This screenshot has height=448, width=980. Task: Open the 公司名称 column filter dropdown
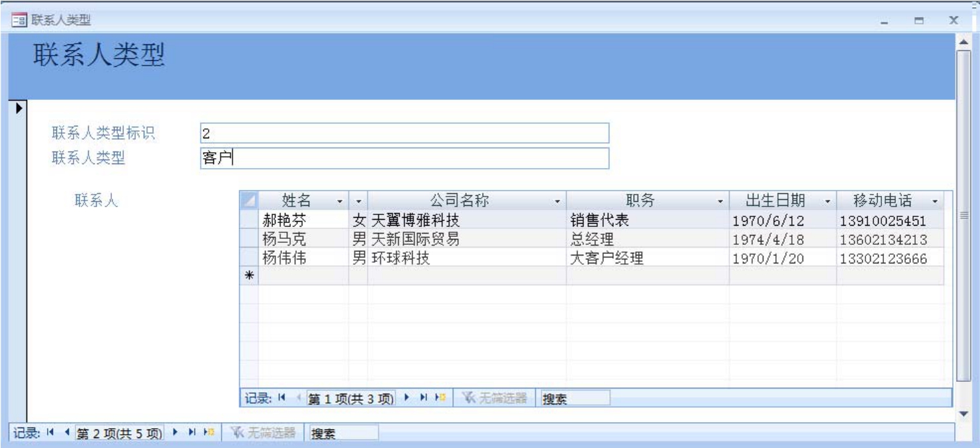(x=558, y=200)
